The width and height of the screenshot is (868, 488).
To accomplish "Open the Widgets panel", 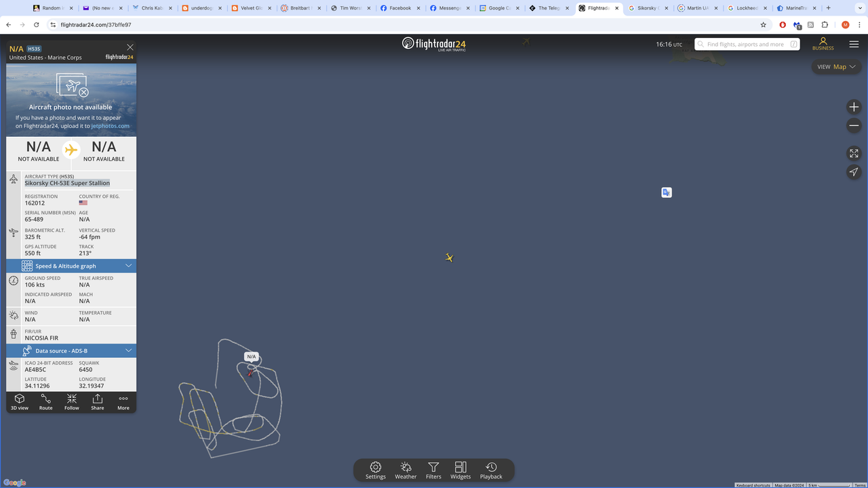I will click(460, 470).
